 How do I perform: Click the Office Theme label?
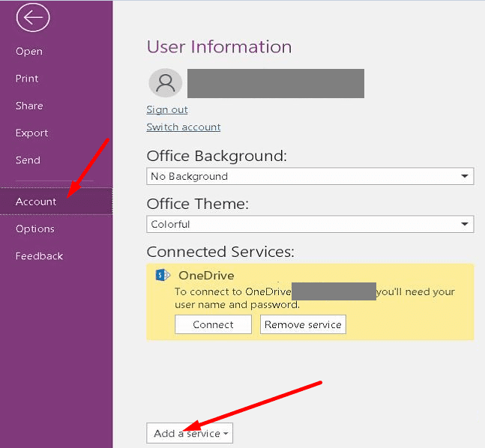coord(198,204)
